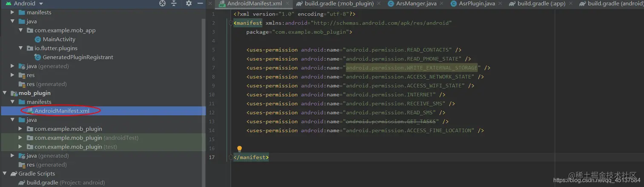The height and width of the screenshot is (187, 644).
Task: Click the Android robot view icon
Action: click(x=9, y=3)
